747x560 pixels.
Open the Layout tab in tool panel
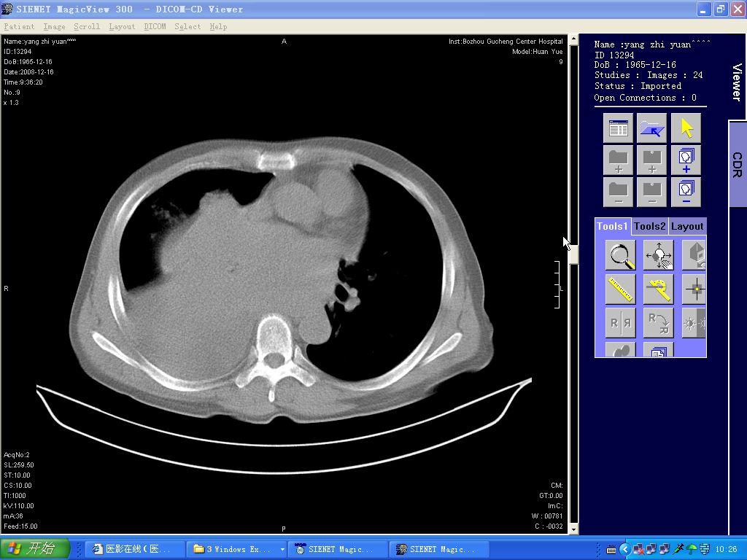point(687,226)
